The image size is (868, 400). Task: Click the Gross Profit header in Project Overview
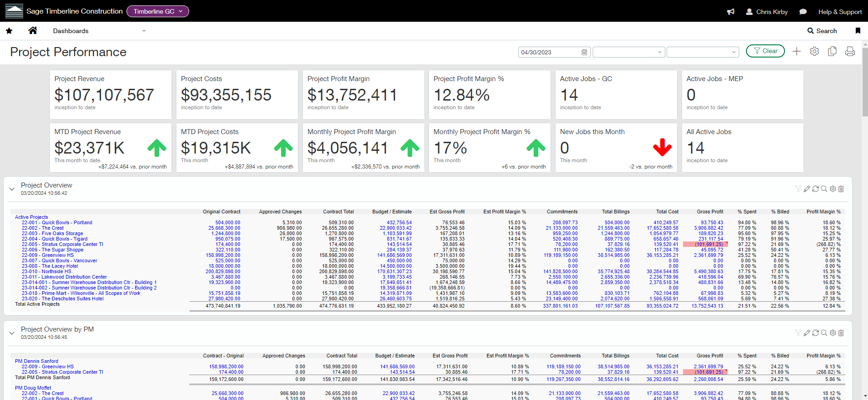coord(710,212)
